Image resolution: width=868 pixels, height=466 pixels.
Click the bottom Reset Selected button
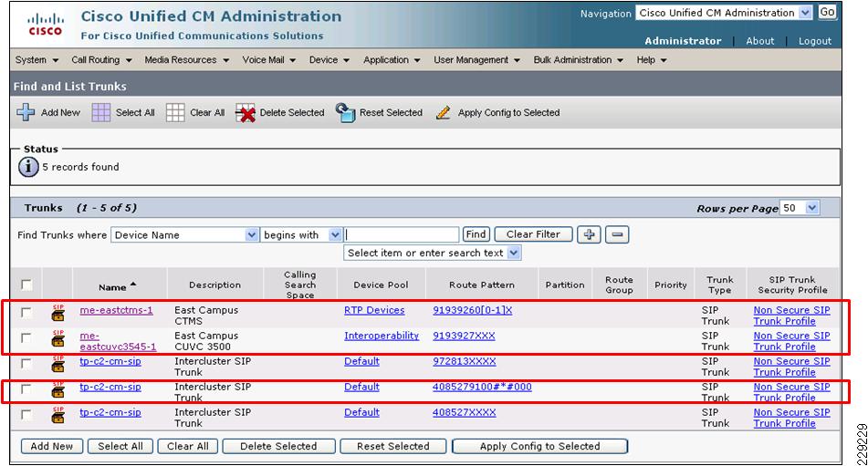click(x=393, y=446)
